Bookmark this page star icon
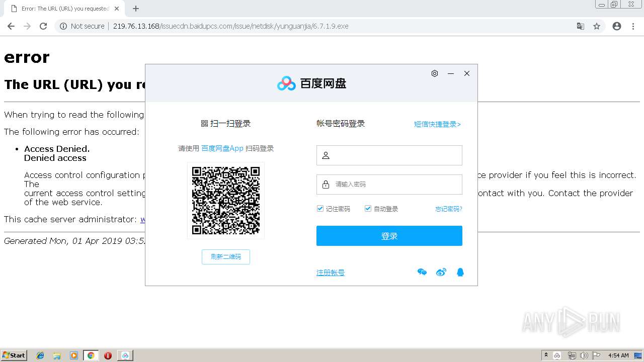This screenshot has width=644, height=362. tap(597, 26)
